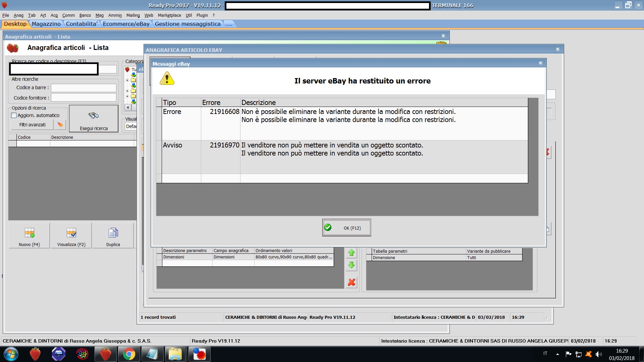The image size is (644, 362).
Task: Click the orange clear filters icon
Action: [60, 125]
